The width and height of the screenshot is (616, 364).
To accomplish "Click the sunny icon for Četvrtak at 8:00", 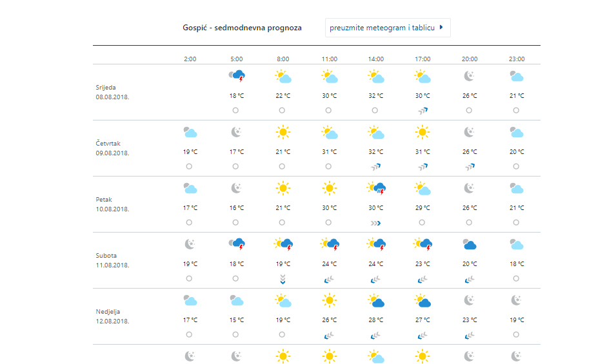I will pos(283,133).
